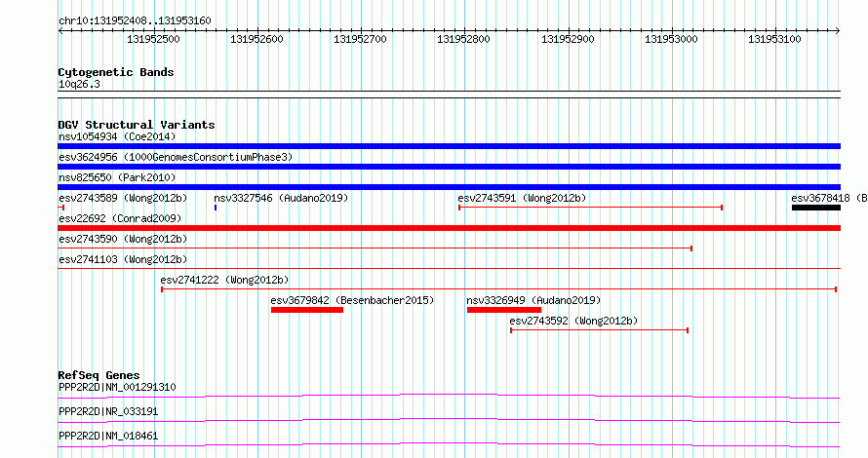Select the 10q26.3 cytogenetic band label
868x458 pixels.
[x=79, y=84]
